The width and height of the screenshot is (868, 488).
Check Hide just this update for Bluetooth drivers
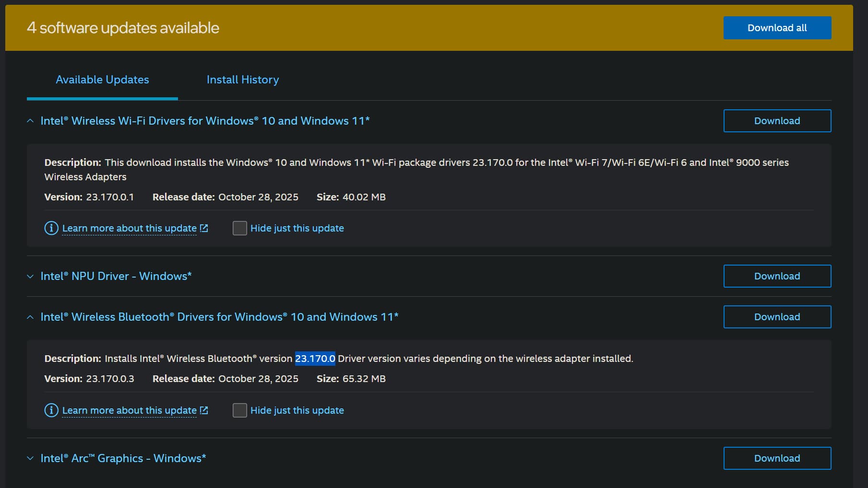tap(239, 410)
